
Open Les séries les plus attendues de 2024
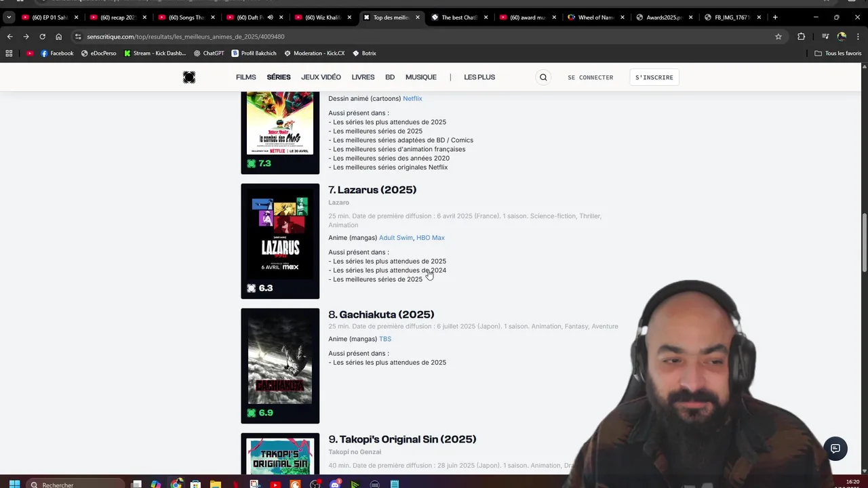click(389, 270)
